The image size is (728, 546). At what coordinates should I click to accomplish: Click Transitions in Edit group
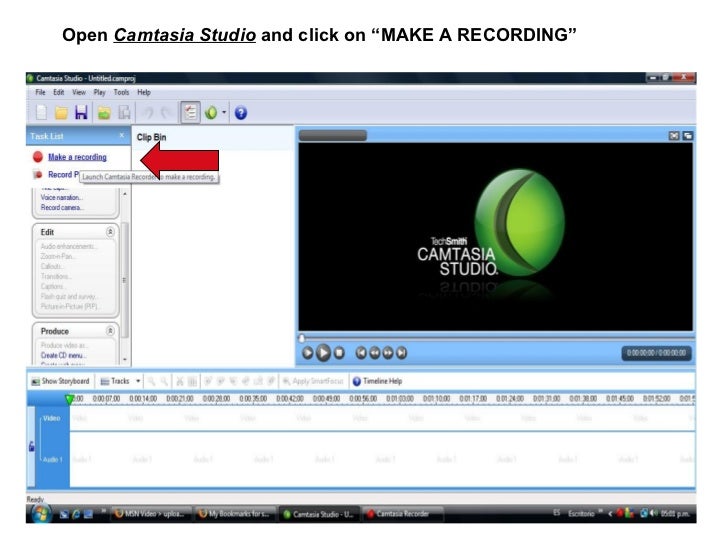click(x=56, y=276)
